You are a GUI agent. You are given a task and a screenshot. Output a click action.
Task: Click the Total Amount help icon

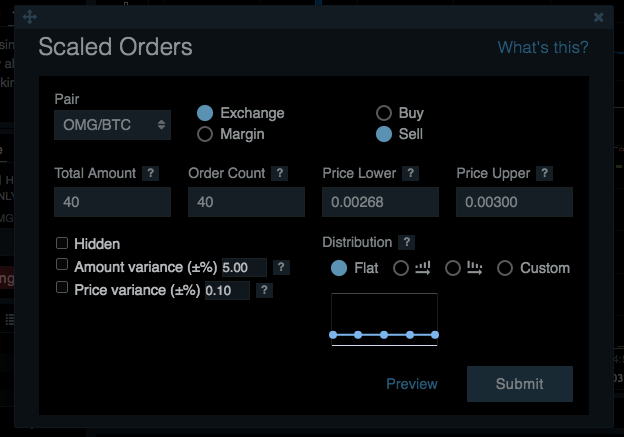pos(150,173)
